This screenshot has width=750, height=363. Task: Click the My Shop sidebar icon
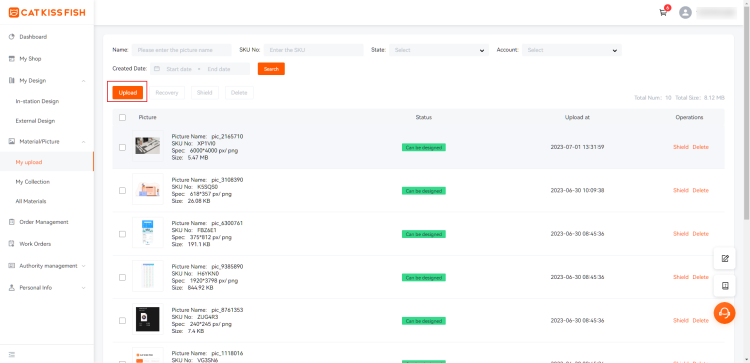point(12,59)
